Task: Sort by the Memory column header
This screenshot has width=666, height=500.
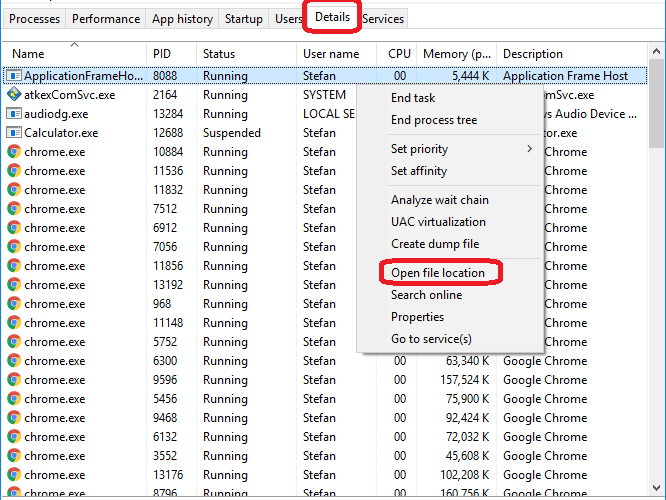Action: pyautogui.click(x=457, y=54)
